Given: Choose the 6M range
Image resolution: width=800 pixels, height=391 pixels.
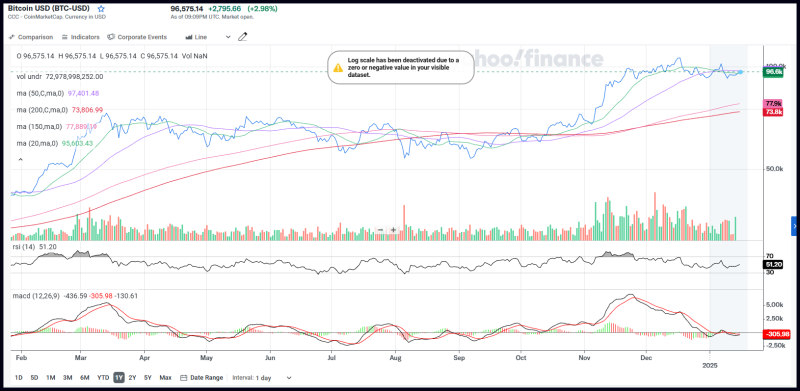Looking at the screenshot, I should (x=85, y=378).
